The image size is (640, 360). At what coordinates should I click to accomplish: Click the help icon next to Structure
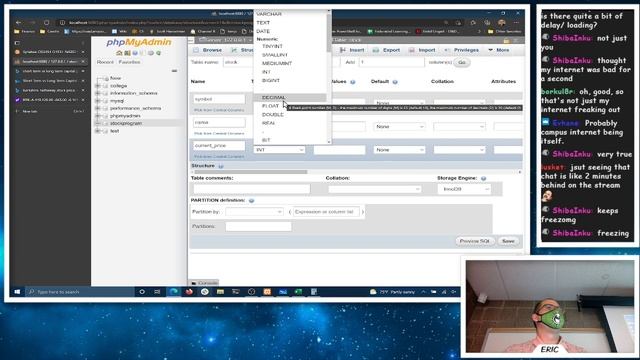221,166
